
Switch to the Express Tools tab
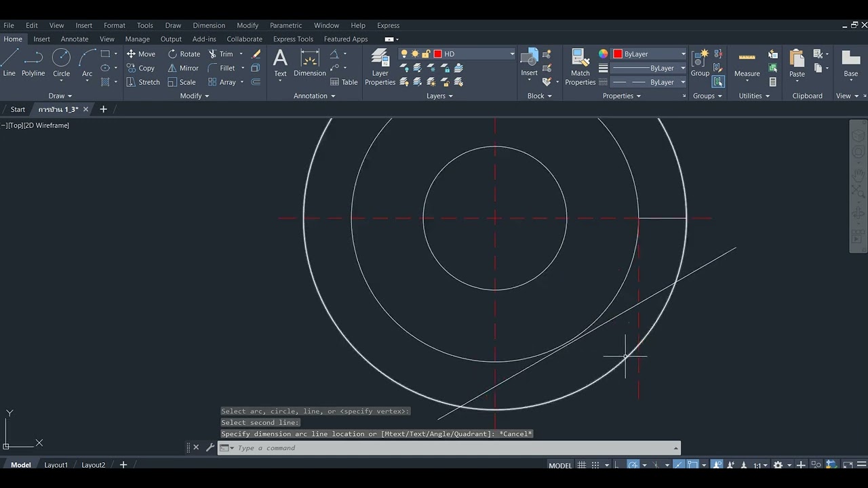click(x=293, y=39)
